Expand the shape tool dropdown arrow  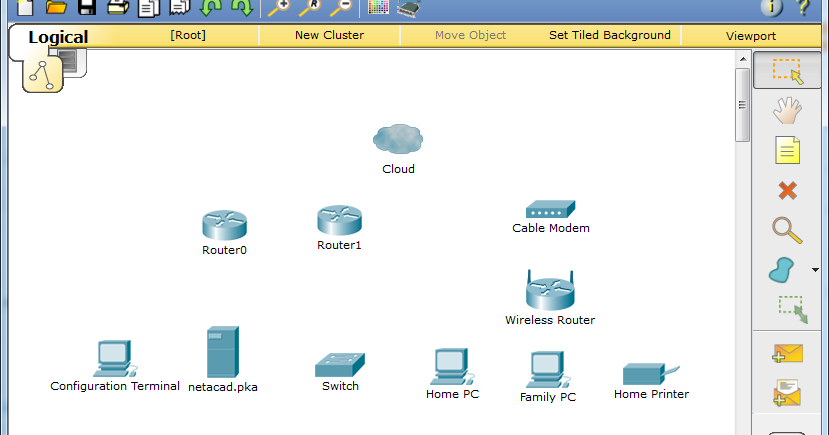pyautogui.click(x=815, y=270)
